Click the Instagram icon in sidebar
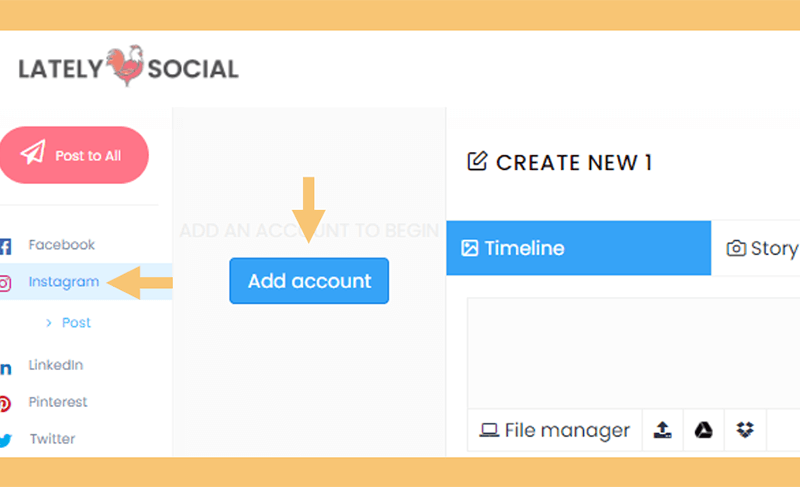Screen dimensions: 800x487 click(x=5, y=283)
